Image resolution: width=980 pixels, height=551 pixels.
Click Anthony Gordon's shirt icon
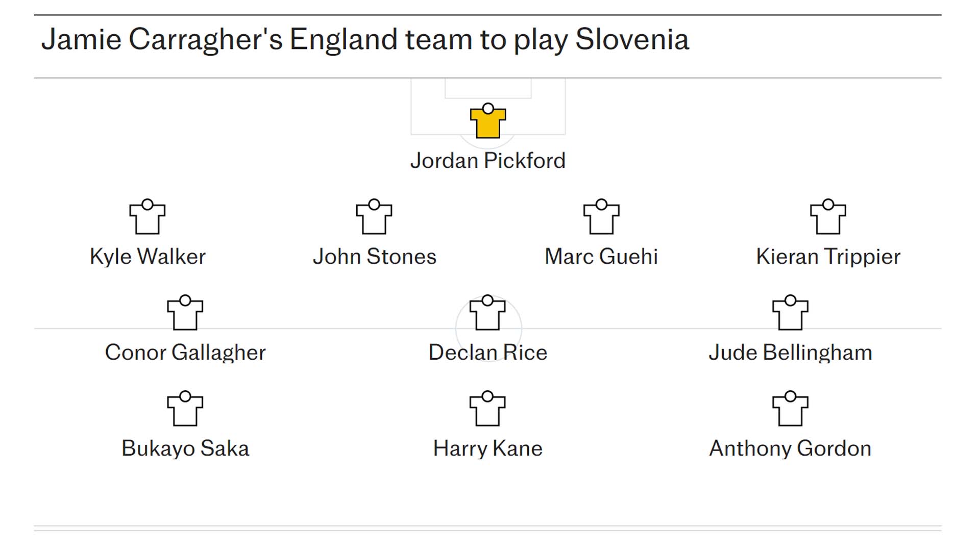coord(790,409)
